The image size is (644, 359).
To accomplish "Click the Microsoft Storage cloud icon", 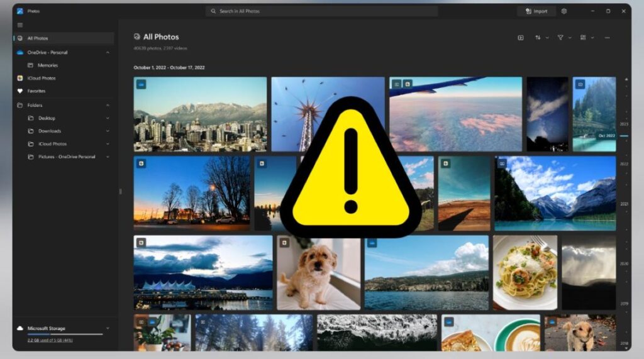I will click(19, 328).
